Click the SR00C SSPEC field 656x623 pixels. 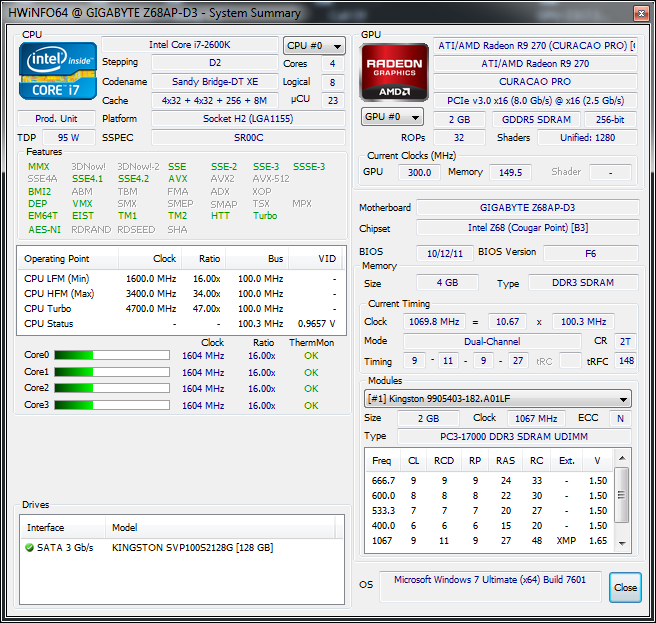click(248, 138)
